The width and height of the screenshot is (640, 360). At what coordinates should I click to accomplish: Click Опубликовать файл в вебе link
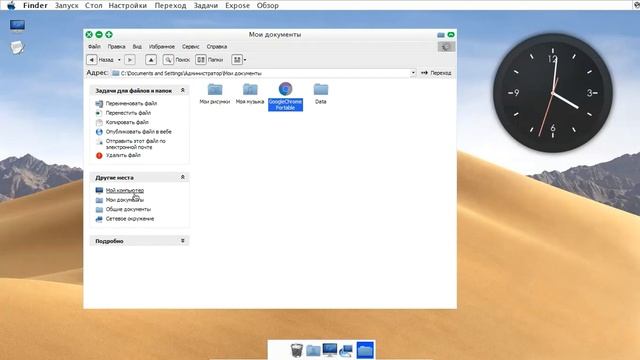138,131
